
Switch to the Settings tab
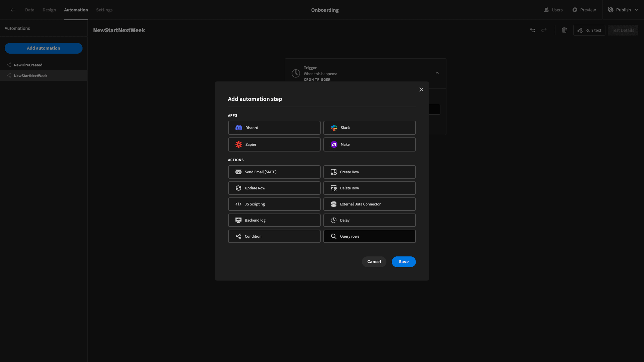coord(104,10)
